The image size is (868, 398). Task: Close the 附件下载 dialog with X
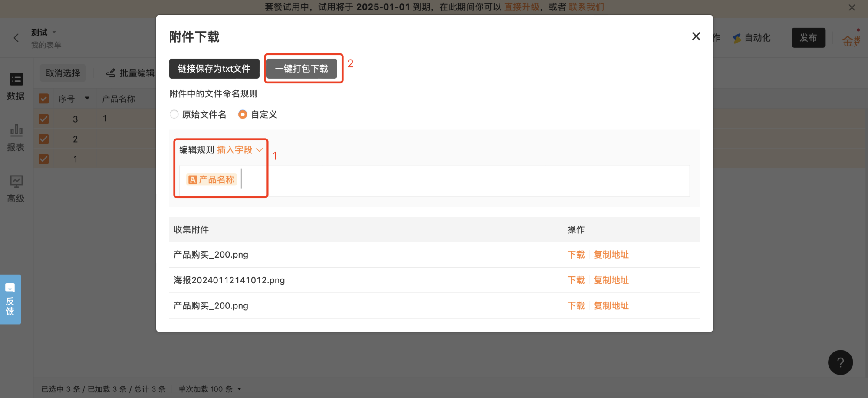coord(696,36)
